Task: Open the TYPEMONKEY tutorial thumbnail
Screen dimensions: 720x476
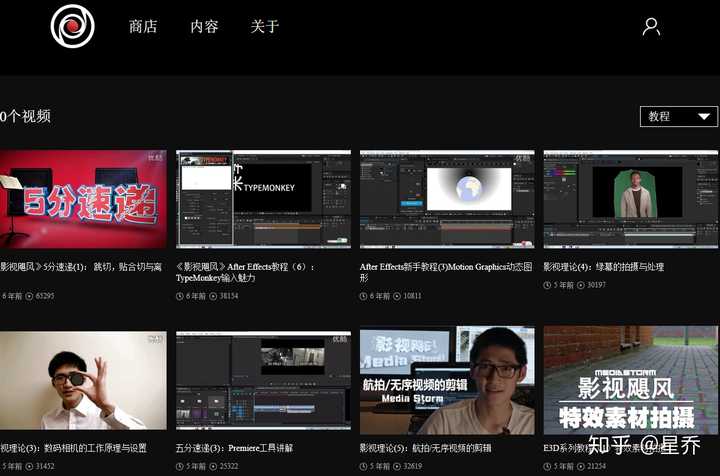Action: 264,199
